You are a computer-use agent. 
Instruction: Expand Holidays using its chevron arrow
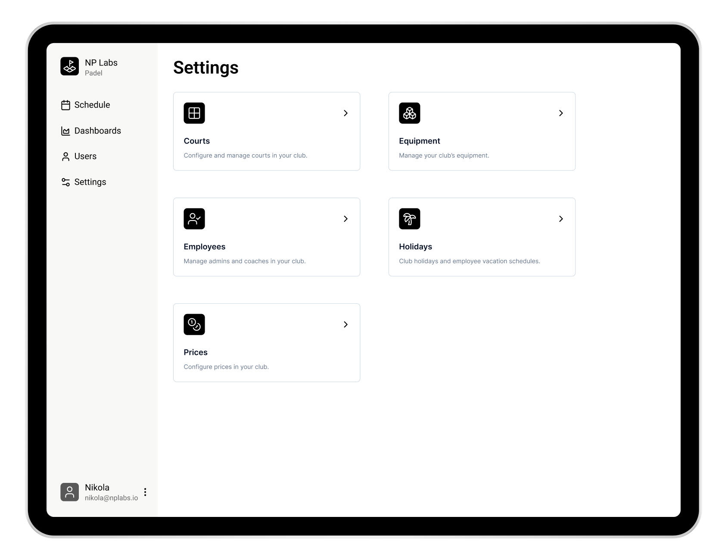pos(561,219)
